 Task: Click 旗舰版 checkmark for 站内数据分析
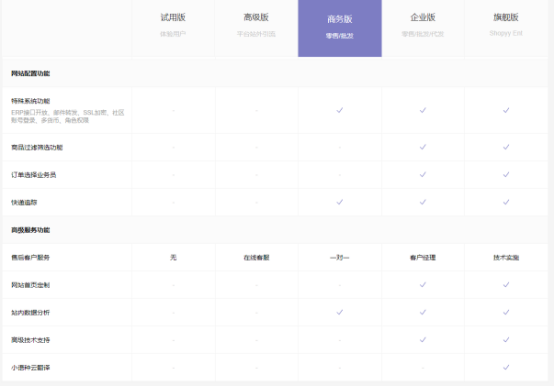point(506,312)
